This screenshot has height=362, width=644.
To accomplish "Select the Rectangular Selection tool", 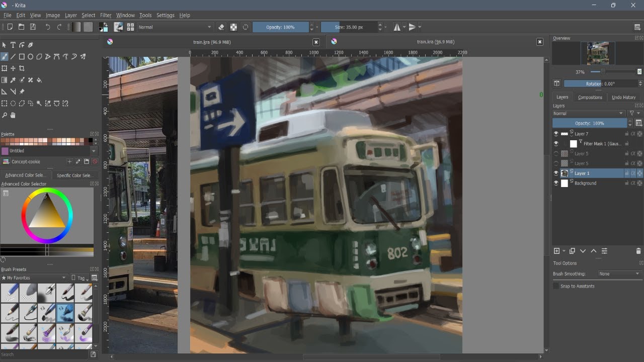I will tap(5, 104).
